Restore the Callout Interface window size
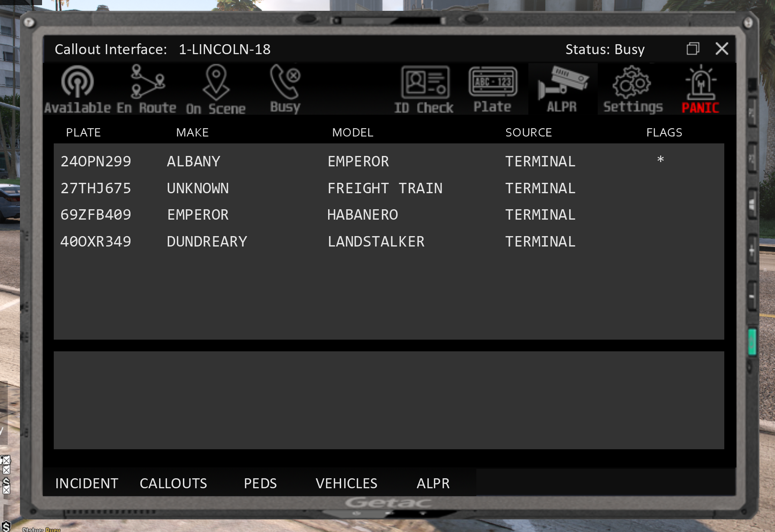Image resolution: width=775 pixels, height=532 pixels. [693, 49]
